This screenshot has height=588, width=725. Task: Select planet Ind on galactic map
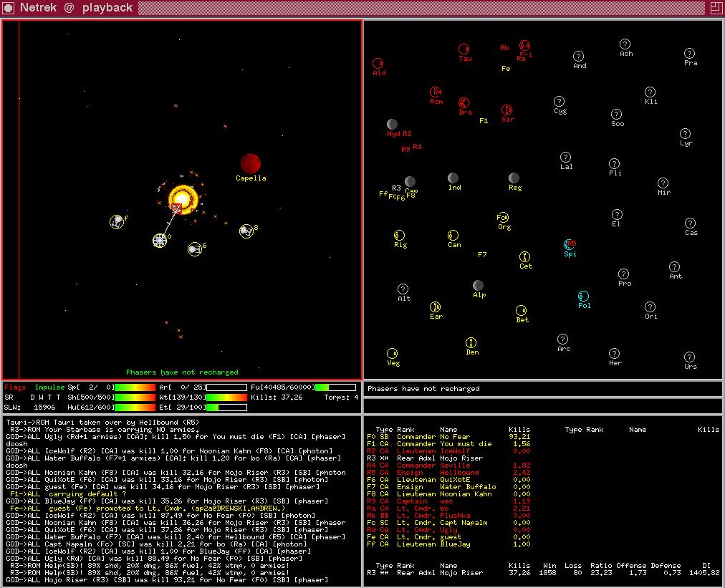[x=453, y=178]
